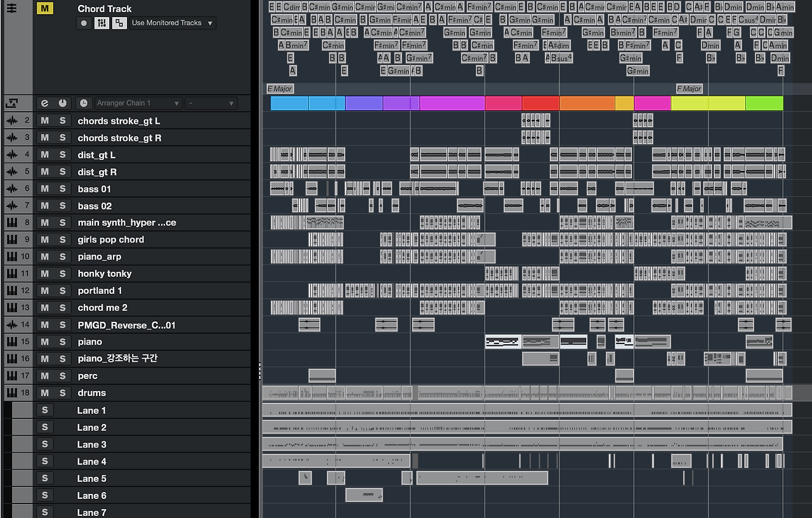Click the keyboard icon of piano_arp track
812x518 pixels.
(x=11, y=256)
